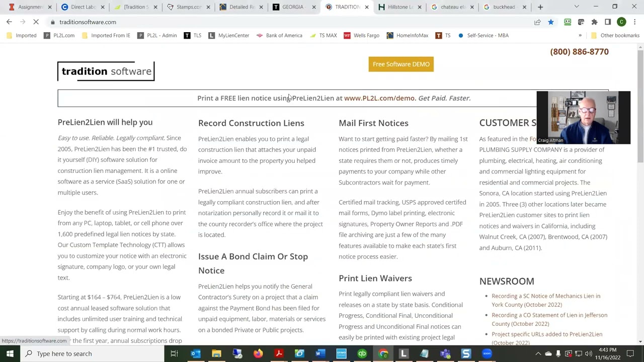Image resolution: width=644 pixels, height=362 pixels.
Task: Open the Imported bookmarks folder
Action: pos(22,36)
